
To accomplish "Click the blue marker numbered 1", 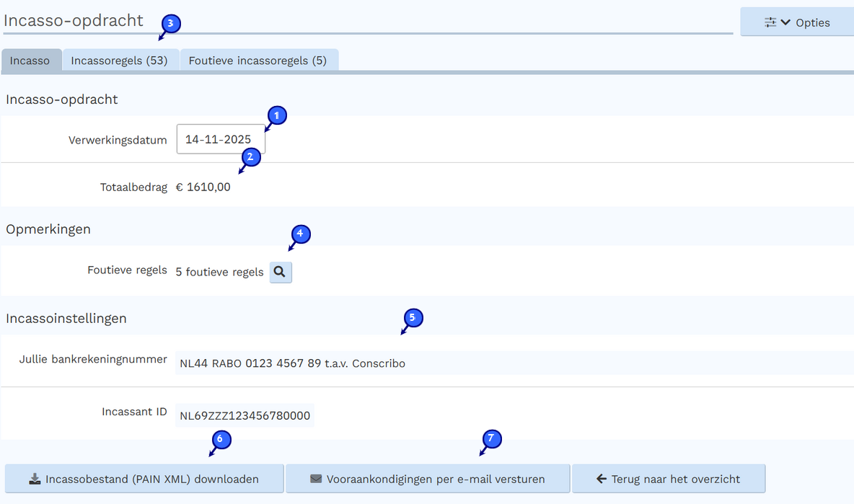I will [x=276, y=115].
